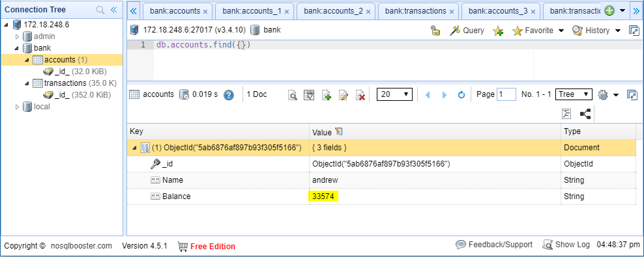The width and height of the screenshot is (644, 257).
Task: Select the Name field value andrew
Action: [x=326, y=180]
